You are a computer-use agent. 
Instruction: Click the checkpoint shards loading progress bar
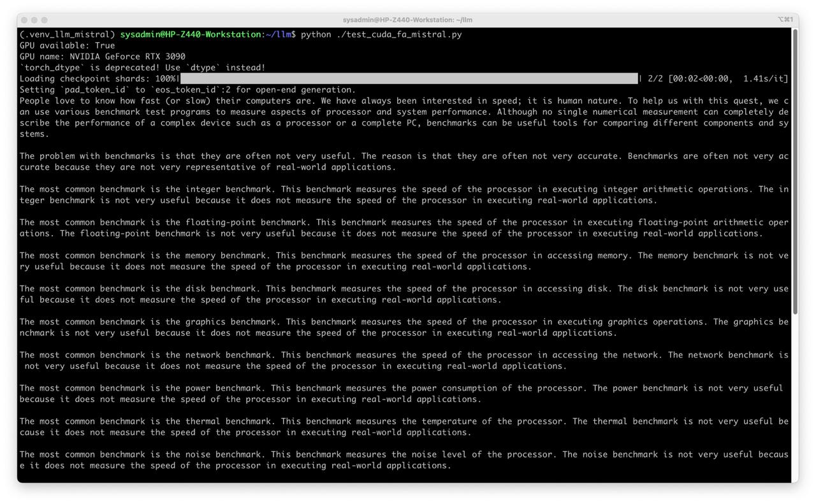pyautogui.click(x=408, y=79)
